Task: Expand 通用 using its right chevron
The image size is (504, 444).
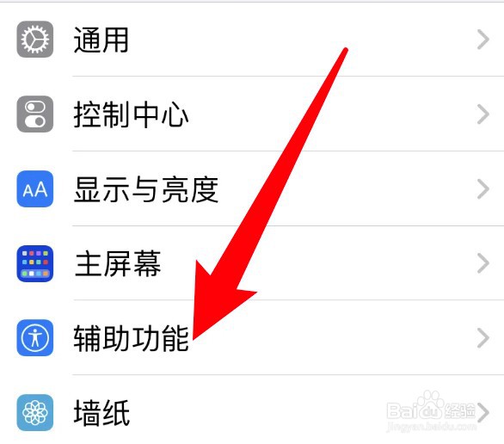Action: point(483,40)
